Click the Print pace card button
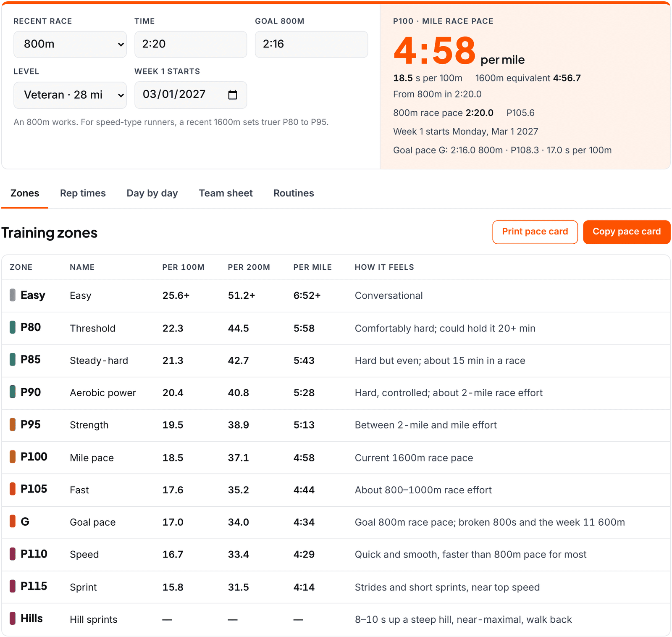Viewport: 672px width, 637px height. point(535,232)
